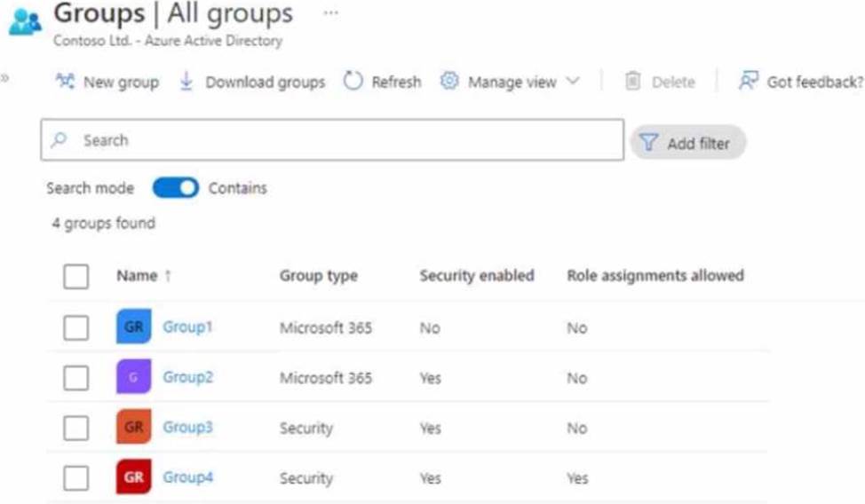Click the Name sort ascending arrow
Viewport: 865px width, 504px height.
[x=168, y=275]
